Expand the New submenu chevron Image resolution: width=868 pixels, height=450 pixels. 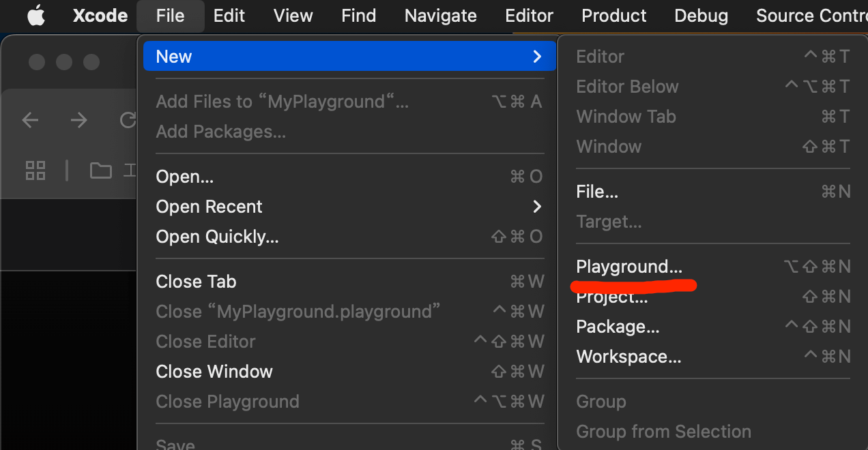[x=536, y=56]
